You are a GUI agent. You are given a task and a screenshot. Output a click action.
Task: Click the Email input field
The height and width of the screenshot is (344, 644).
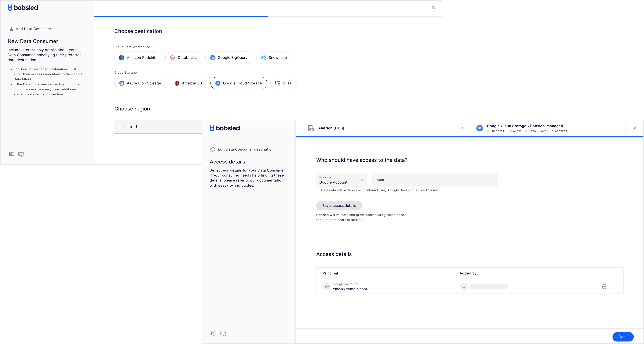tap(434, 180)
